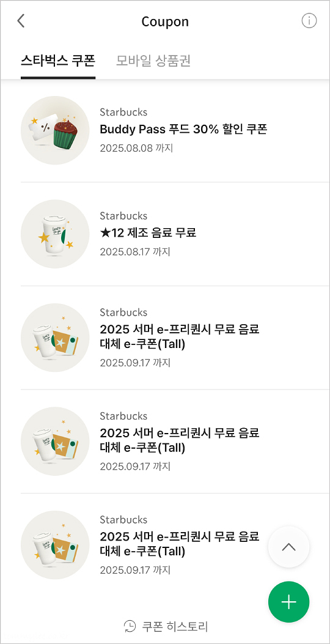
Task: Select Buddy Pass 푸드 30% 할인 쿠폰
Action: [183, 130]
